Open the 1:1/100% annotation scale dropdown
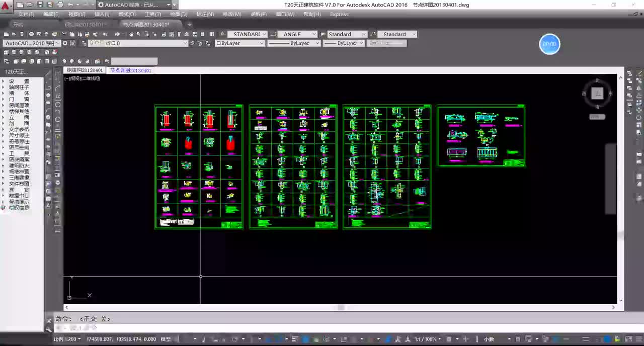Viewport: 644px width, 346px height. click(x=428, y=339)
